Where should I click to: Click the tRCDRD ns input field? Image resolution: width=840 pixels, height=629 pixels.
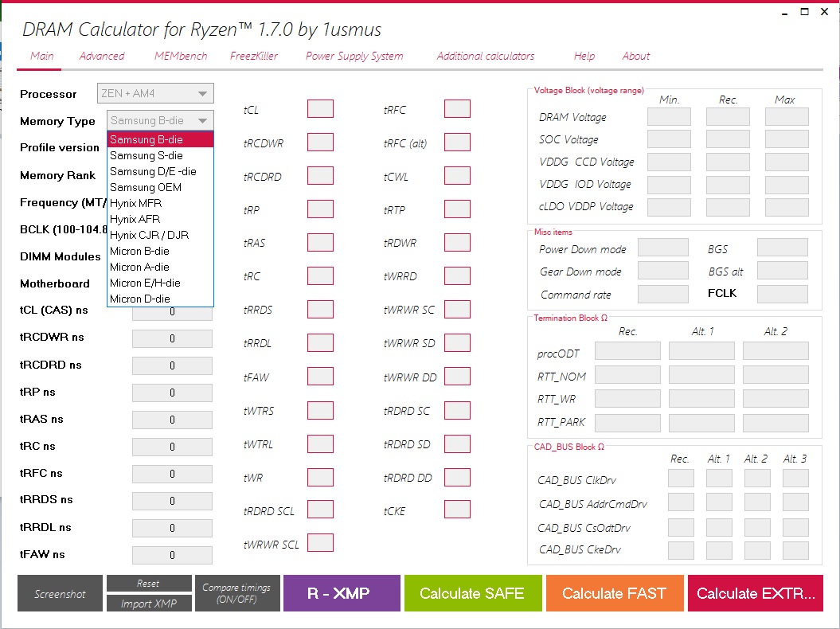172,365
